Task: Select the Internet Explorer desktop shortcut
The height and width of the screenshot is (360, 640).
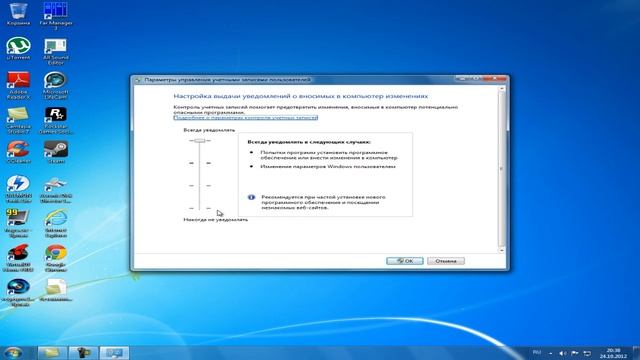Action: click(56, 223)
